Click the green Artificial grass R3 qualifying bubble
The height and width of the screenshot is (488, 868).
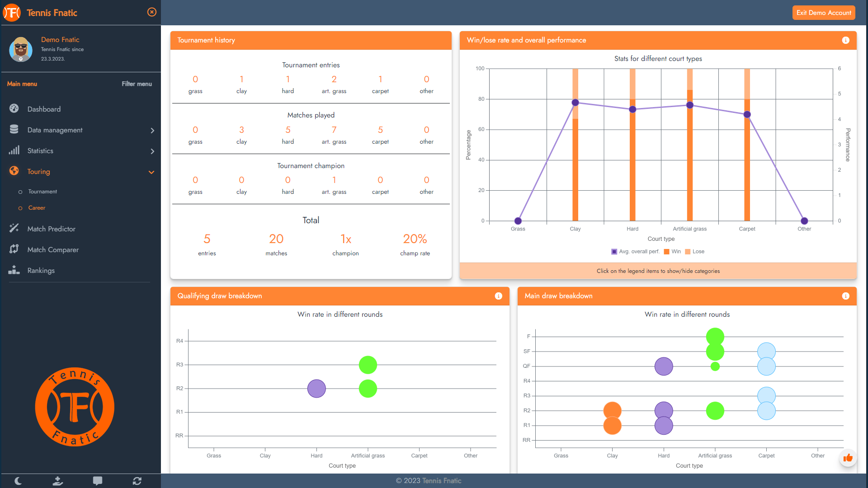368,365
